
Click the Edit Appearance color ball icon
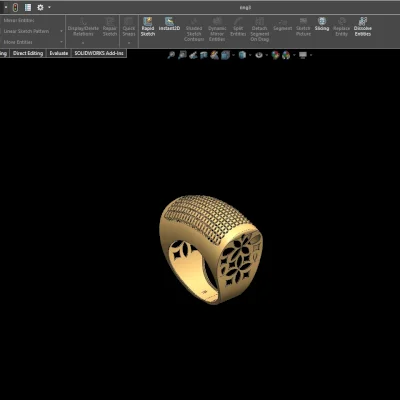point(275,55)
